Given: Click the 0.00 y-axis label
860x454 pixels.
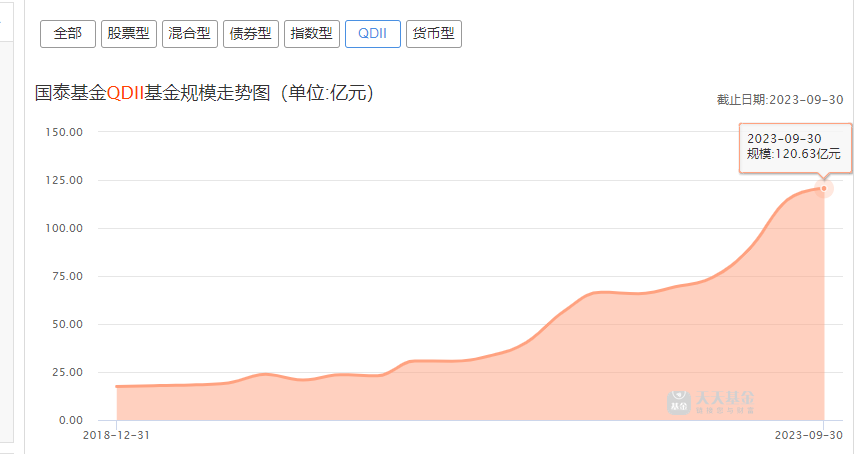Looking at the screenshot, I should 71,421.
